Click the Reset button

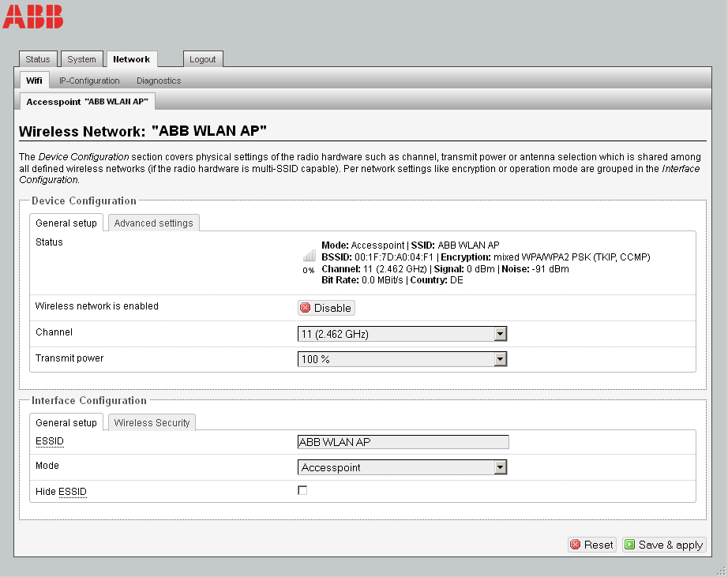(592, 545)
